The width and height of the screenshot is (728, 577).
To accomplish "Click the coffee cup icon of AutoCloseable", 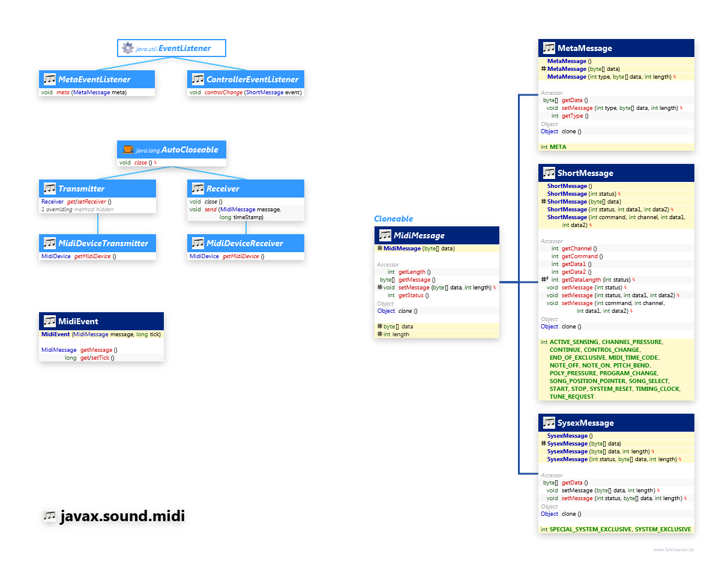I will (x=127, y=150).
